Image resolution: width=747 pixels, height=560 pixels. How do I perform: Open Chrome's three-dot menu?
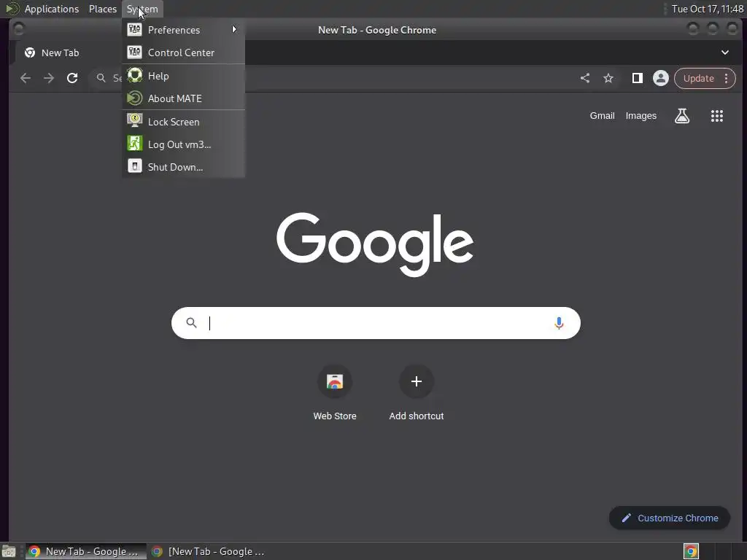726,78
